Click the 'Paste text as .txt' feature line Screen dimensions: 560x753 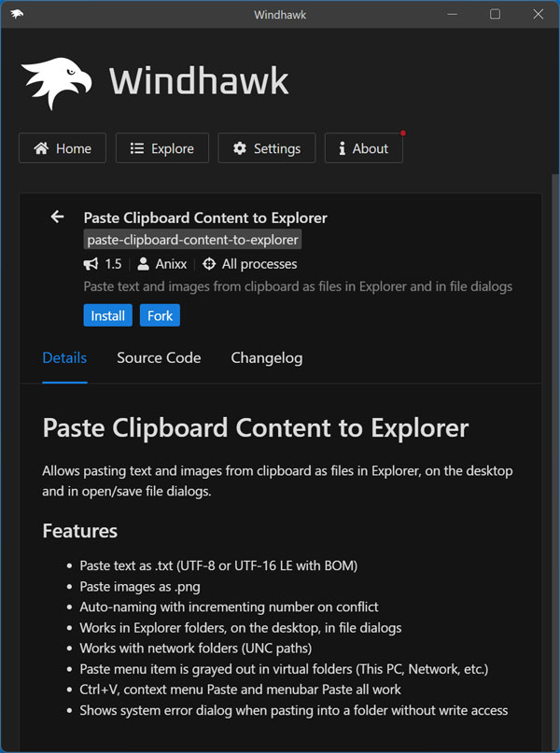(x=218, y=565)
